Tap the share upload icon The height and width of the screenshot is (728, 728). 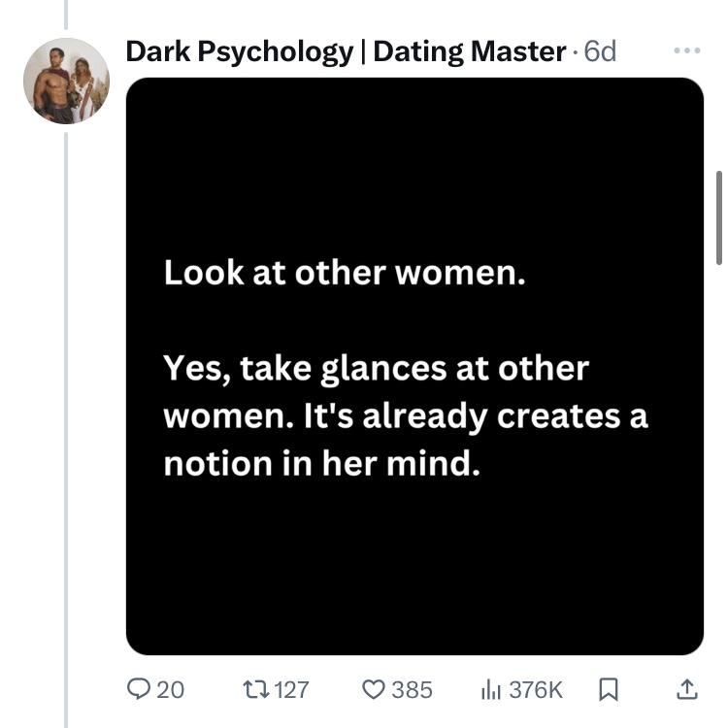point(685,689)
